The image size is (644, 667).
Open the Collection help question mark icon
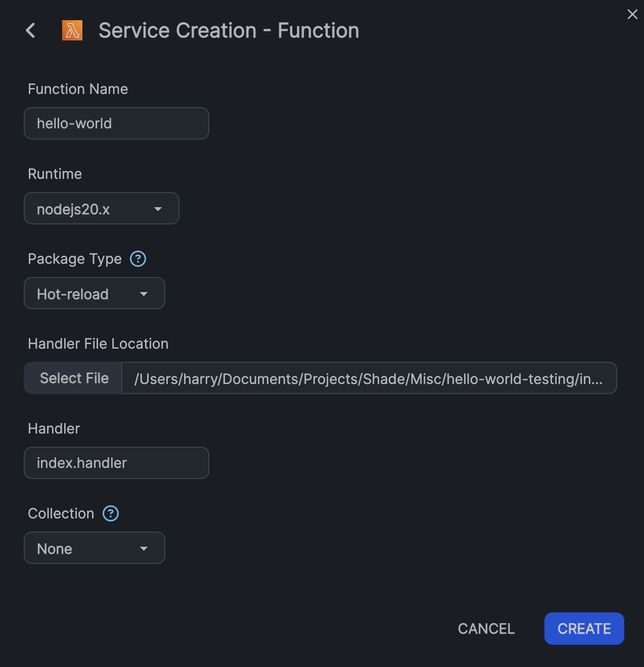tap(111, 513)
